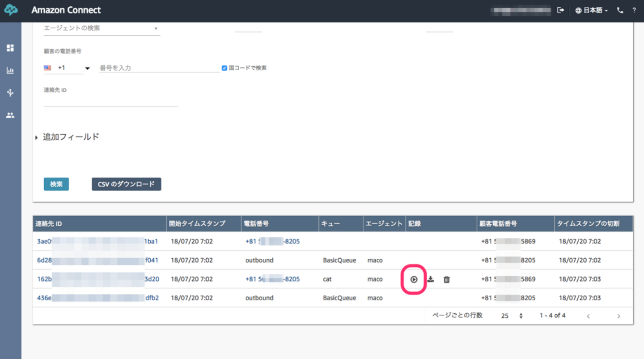Open the エージェントの検索 dropdown
This screenshot has height=359, width=644.
[x=102, y=28]
